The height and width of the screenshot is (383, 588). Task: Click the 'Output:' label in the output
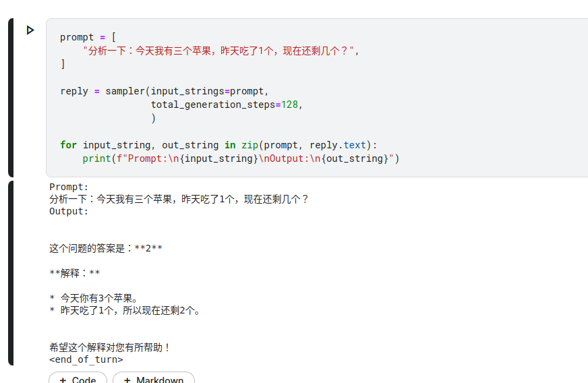coord(69,211)
